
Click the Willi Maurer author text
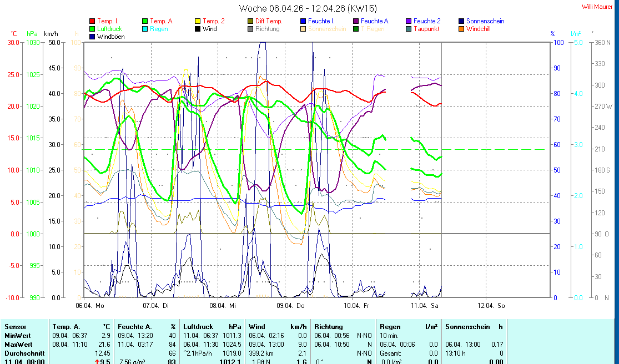click(x=597, y=7)
